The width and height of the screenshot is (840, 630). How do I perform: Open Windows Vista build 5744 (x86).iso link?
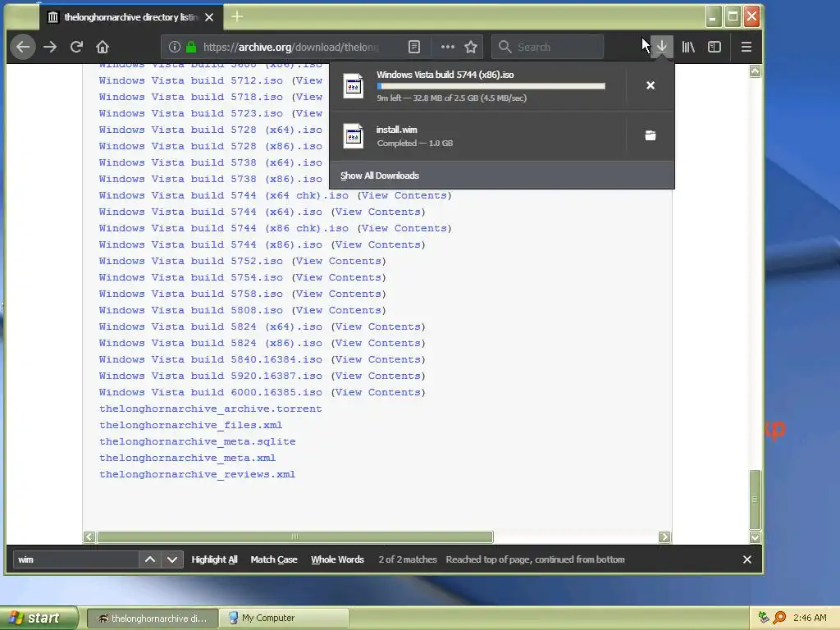click(211, 244)
